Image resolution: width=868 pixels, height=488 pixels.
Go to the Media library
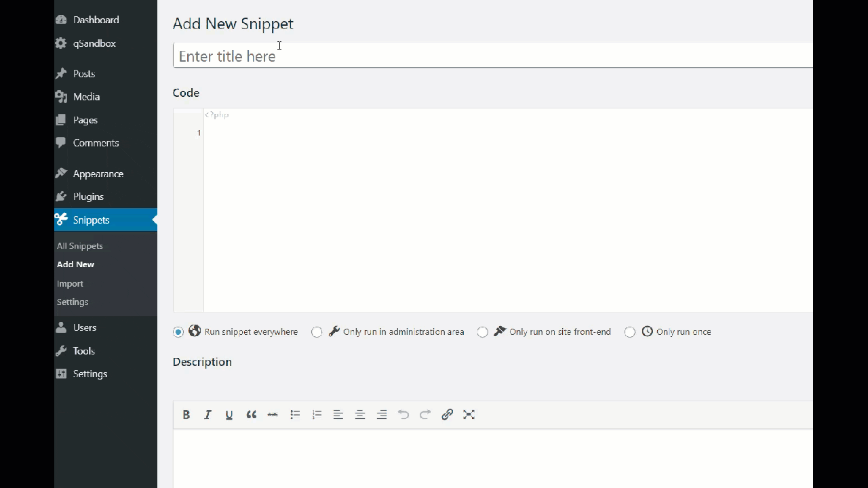click(86, 97)
